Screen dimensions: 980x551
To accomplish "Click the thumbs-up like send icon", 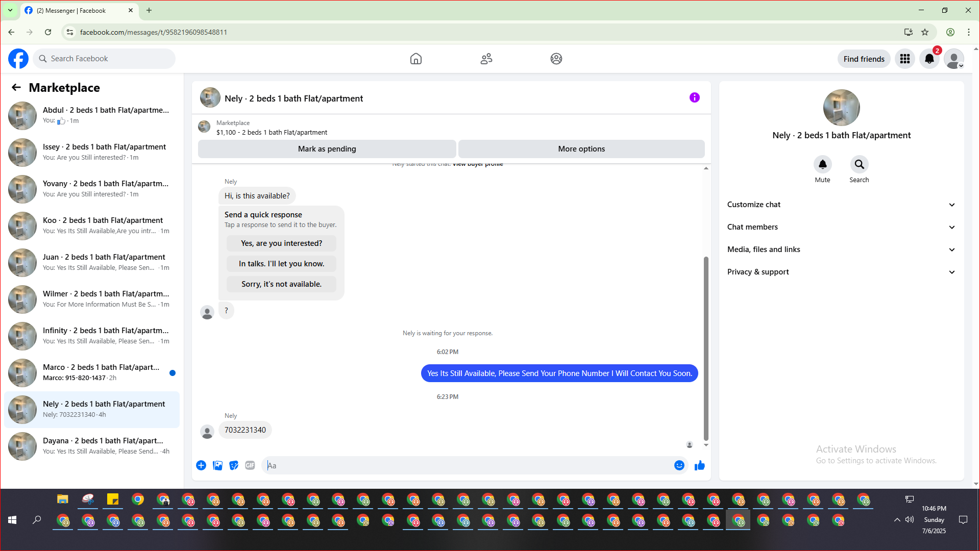I will point(699,465).
